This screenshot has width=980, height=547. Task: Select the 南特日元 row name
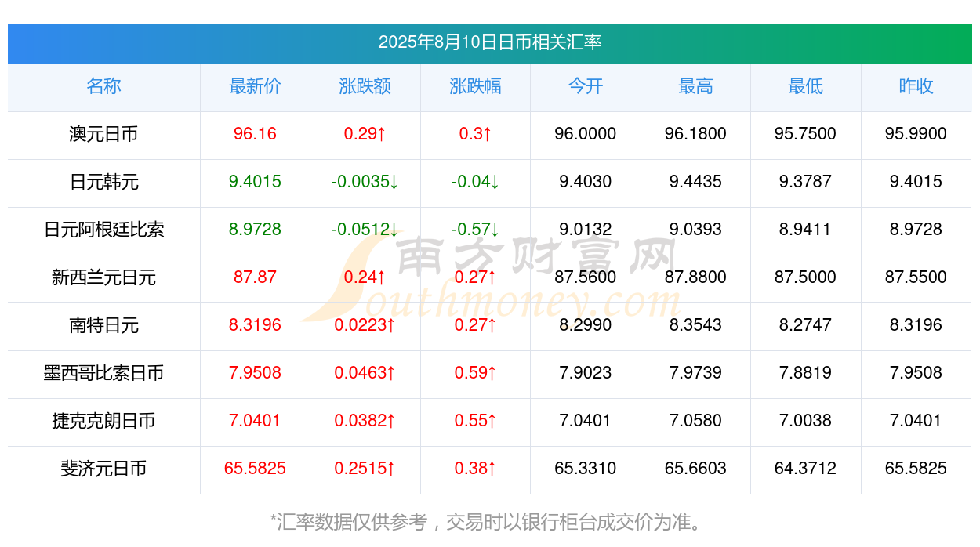click(103, 325)
